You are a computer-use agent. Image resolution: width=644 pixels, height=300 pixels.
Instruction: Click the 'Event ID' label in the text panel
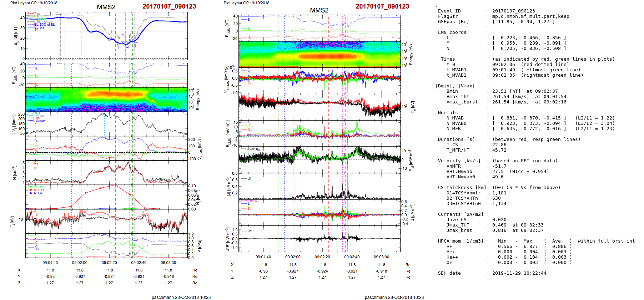(x=449, y=11)
